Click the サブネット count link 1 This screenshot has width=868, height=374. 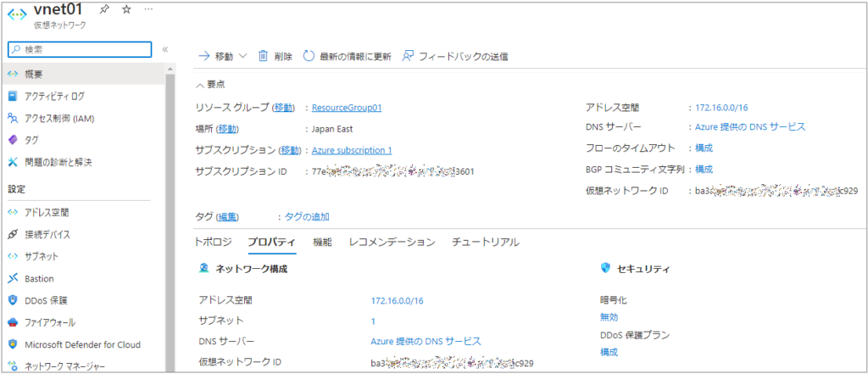373,321
